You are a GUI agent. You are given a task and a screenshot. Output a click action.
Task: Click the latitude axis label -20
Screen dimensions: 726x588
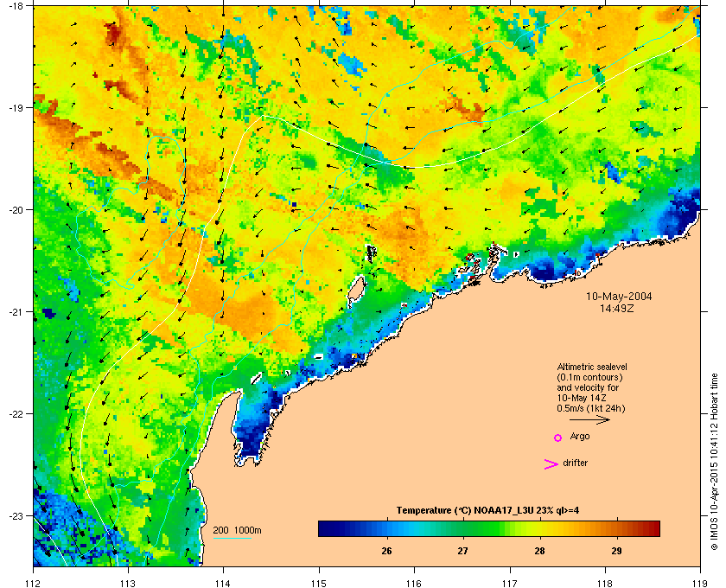(16, 210)
